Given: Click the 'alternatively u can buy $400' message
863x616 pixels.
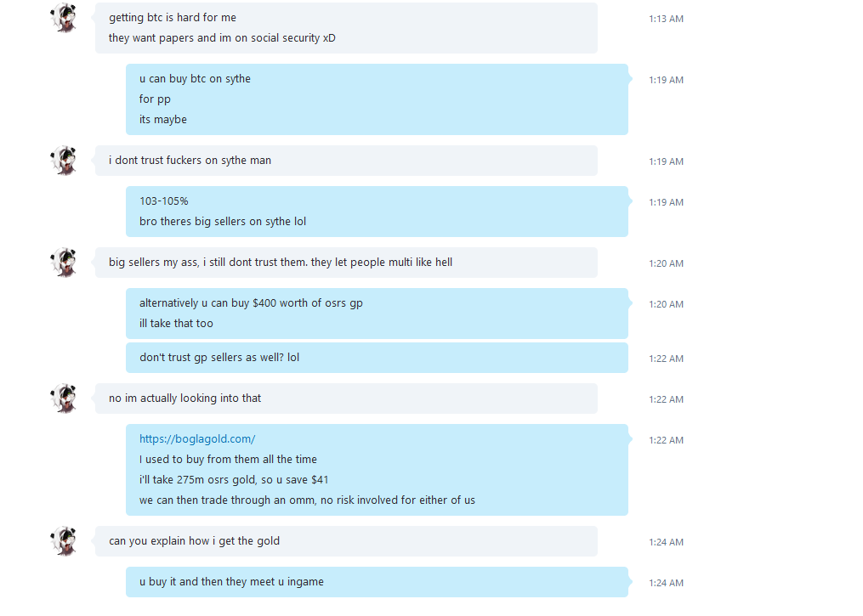Looking at the screenshot, I should pos(377,314).
